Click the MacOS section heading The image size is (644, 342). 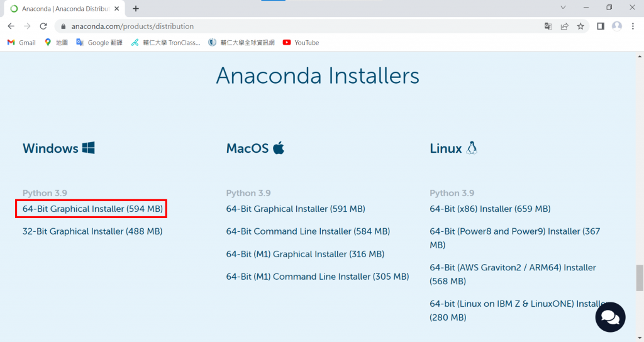pos(247,148)
